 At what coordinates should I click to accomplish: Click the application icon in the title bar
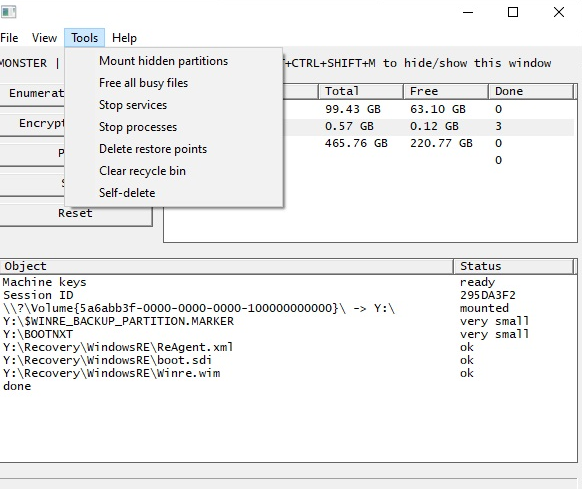click(x=8, y=12)
